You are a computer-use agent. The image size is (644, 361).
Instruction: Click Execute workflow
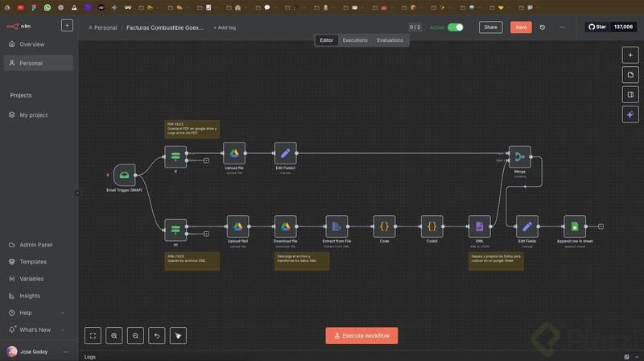coord(361,336)
